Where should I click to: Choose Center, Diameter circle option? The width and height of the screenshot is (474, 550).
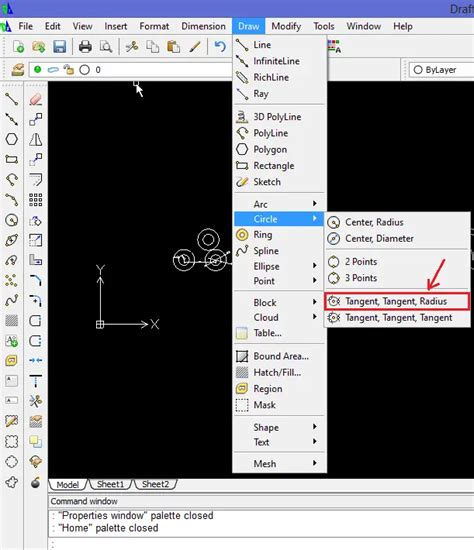coord(397,239)
